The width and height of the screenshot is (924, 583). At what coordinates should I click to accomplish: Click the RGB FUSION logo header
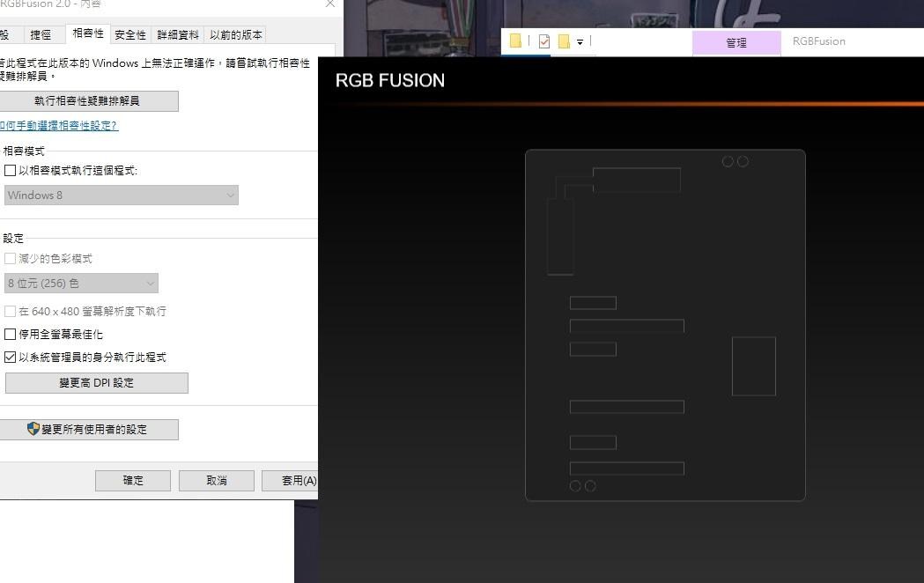point(390,80)
